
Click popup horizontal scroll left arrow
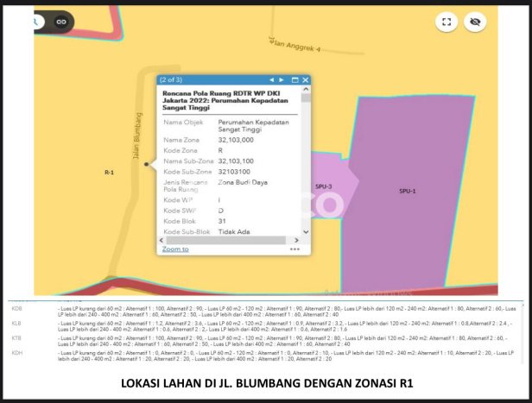click(161, 240)
